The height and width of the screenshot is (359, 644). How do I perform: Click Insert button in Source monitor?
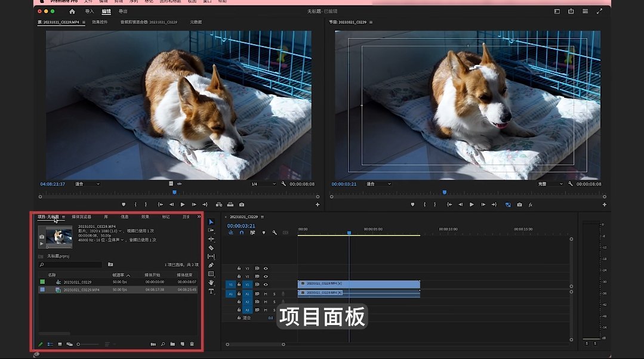pos(219,205)
